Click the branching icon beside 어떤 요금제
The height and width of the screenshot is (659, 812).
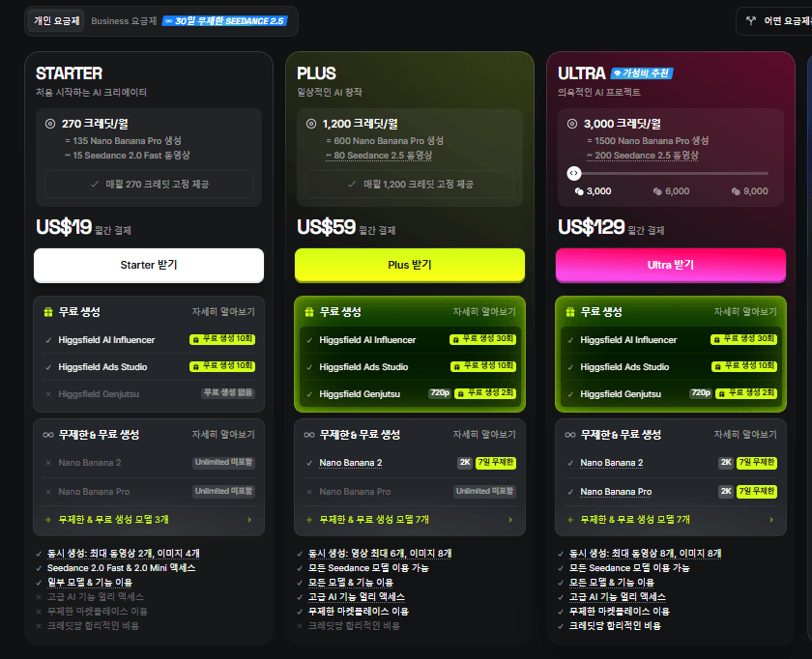click(x=751, y=20)
